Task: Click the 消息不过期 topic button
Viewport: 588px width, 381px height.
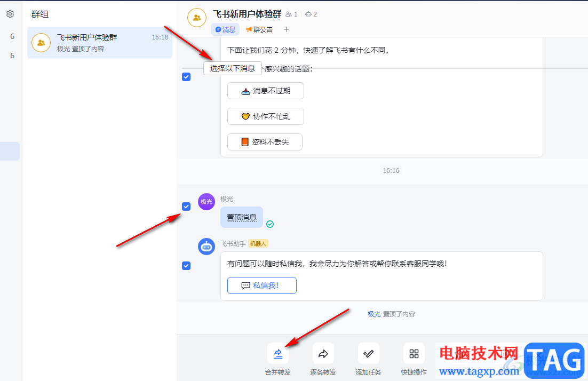Action: pos(266,91)
